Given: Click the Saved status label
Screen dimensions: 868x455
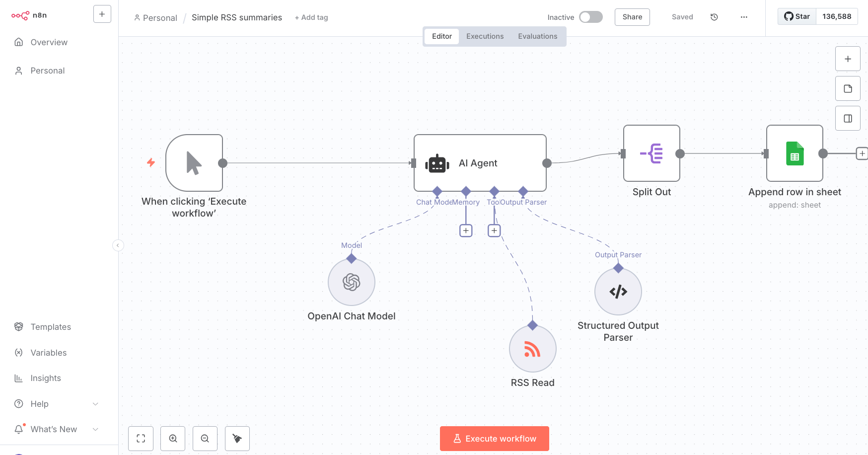Looking at the screenshot, I should tap(682, 17).
